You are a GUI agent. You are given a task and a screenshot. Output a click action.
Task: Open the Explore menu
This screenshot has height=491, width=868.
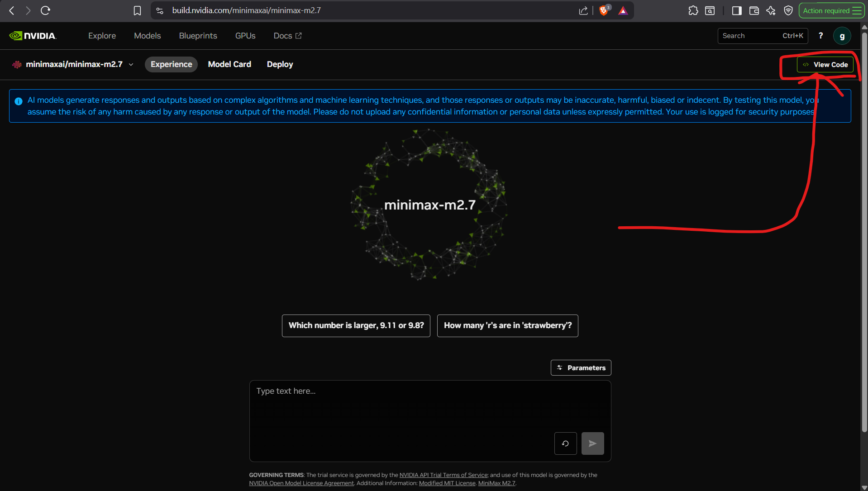click(102, 36)
